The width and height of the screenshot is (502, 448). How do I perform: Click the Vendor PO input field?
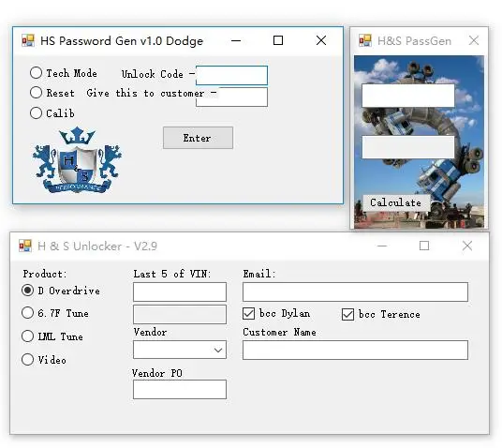click(180, 389)
